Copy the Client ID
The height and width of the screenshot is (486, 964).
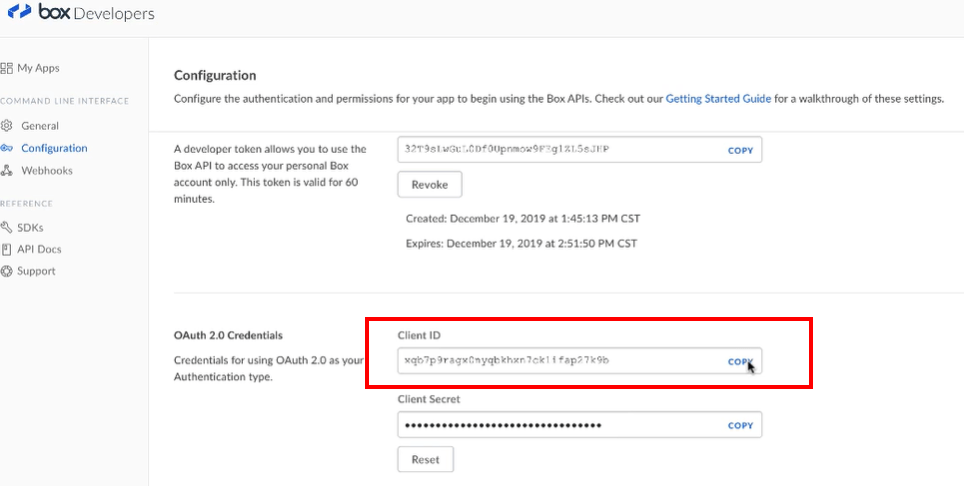click(740, 362)
